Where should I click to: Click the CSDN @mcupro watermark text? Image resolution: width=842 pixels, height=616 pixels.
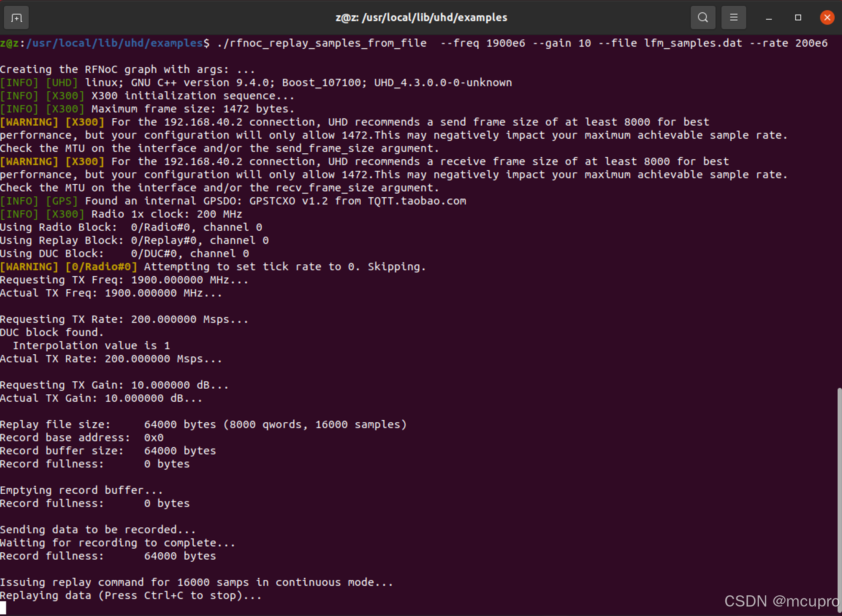tap(782, 601)
